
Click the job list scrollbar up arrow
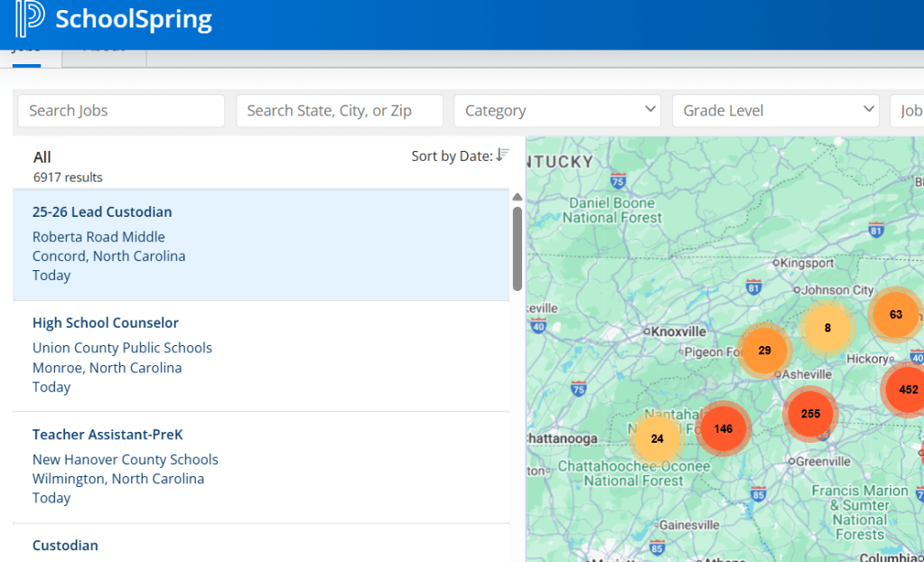click(x=518, y=197)
